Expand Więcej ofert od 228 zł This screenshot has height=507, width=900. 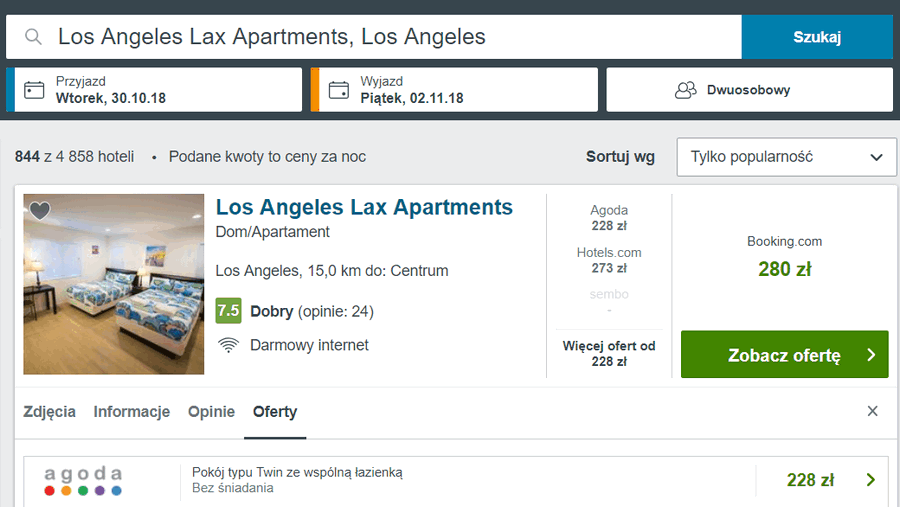[609, 354]
